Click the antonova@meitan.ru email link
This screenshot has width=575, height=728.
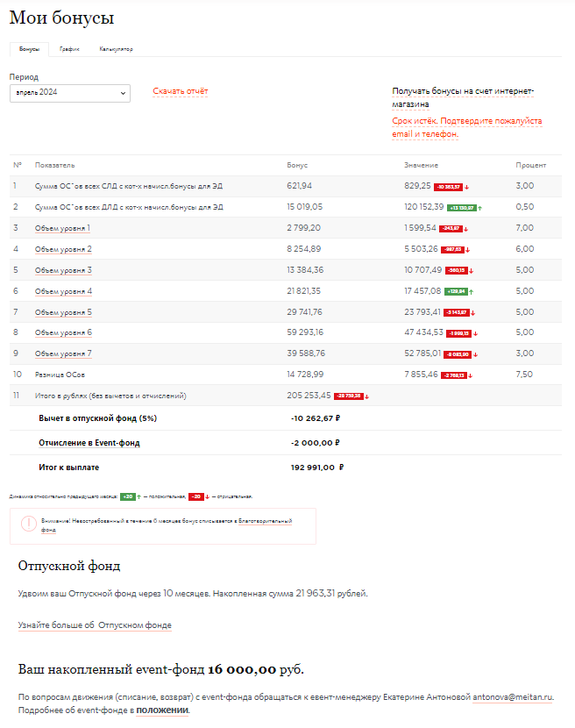click(513, 697)
